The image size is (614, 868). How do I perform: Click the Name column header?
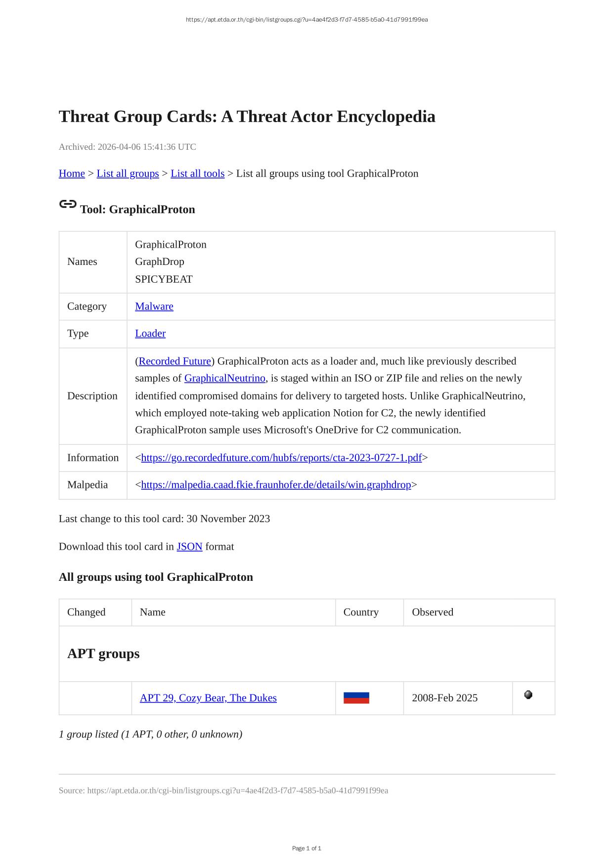(x=153, y=612)
